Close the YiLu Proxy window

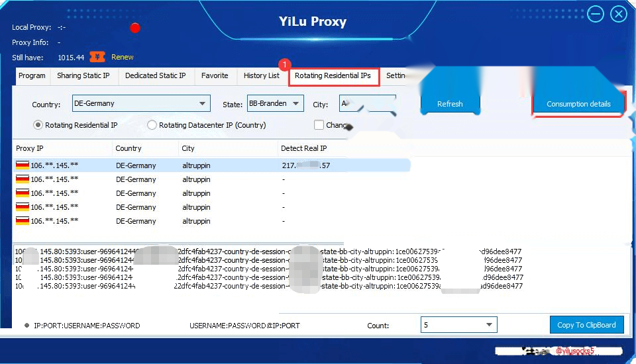[619, 15]
